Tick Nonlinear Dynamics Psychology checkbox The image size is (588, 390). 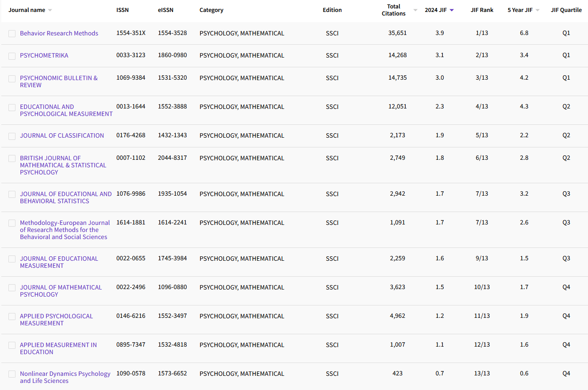(x=12, y=374)
